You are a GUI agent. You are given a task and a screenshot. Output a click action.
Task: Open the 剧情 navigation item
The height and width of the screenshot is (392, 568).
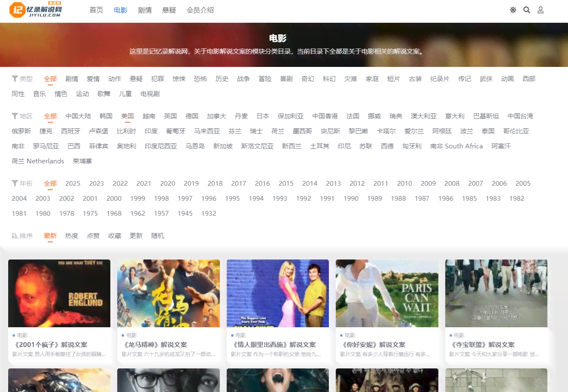coord(145,10)
